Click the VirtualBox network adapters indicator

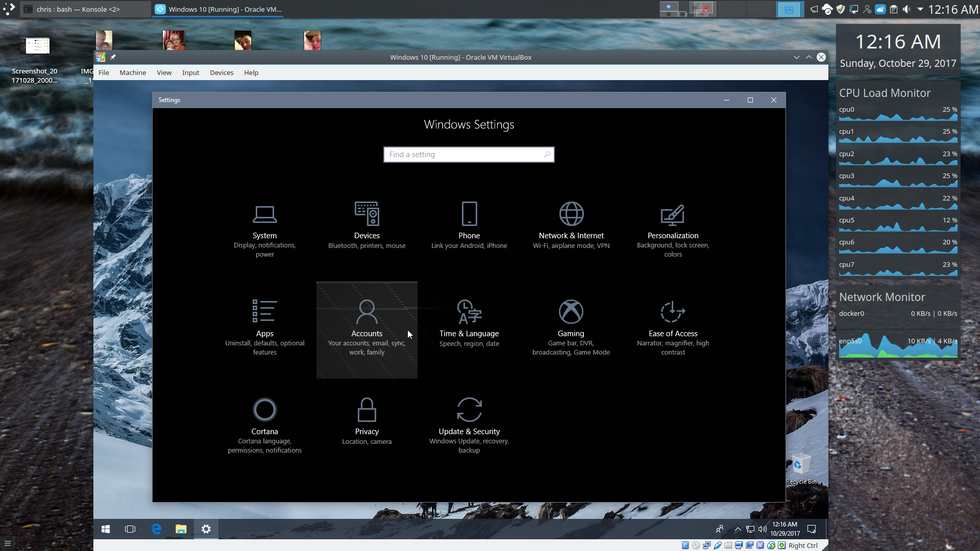pos(706,545)
